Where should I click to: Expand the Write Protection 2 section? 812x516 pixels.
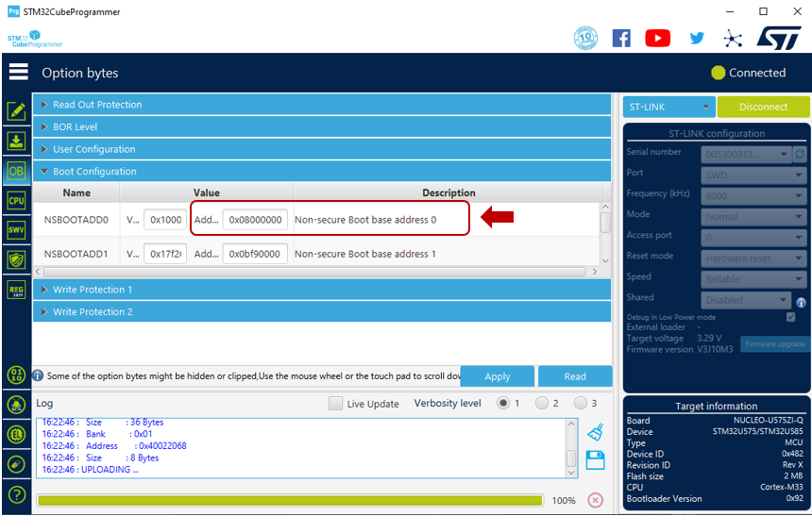tap(322, 311)
